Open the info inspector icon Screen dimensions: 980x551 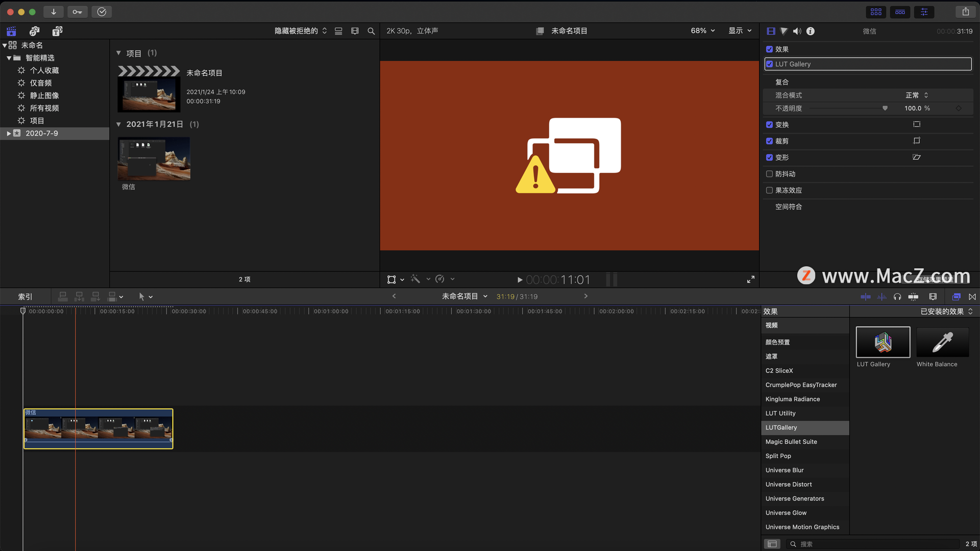811,31
